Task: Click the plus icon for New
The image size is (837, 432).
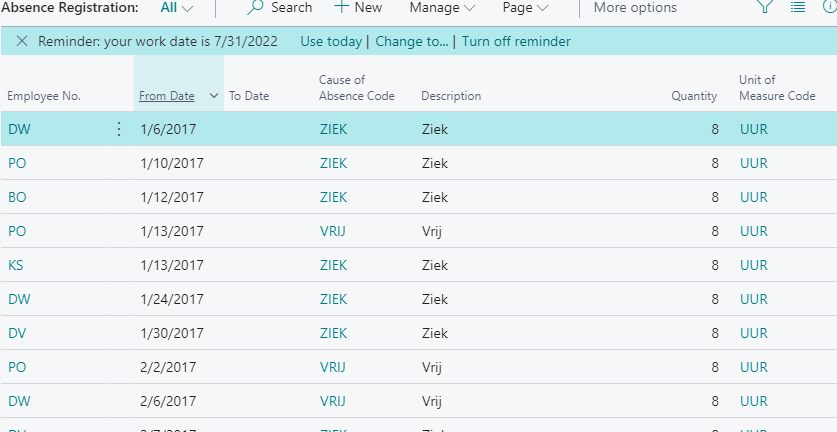Action: point(342,7)
